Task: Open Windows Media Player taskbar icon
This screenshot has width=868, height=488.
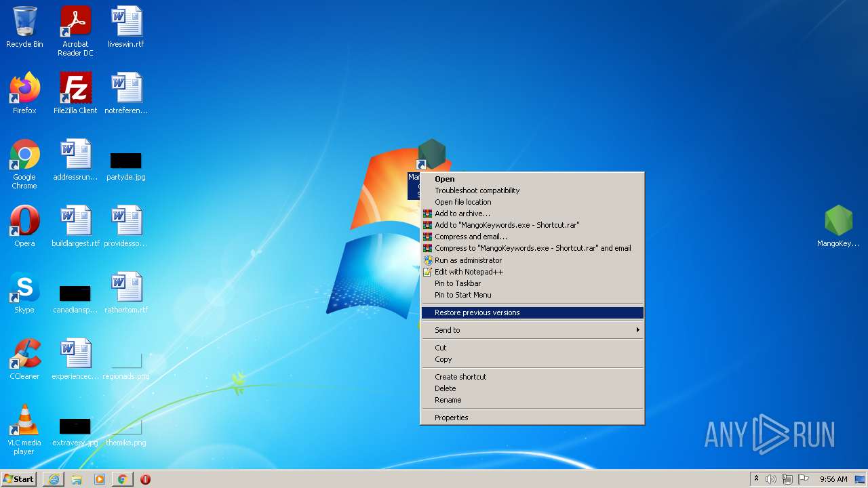Action: coord(100,479)
